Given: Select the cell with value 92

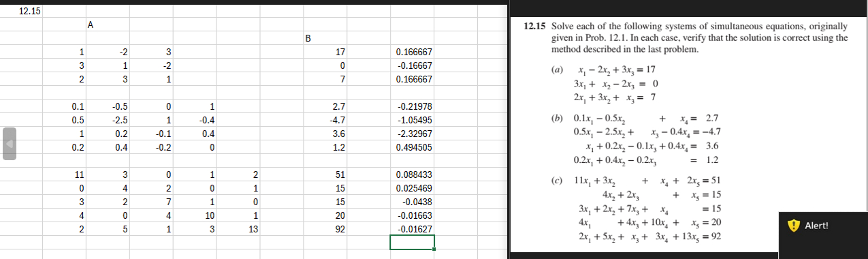Looking at the screenshot, I should (x=325, y=229).
